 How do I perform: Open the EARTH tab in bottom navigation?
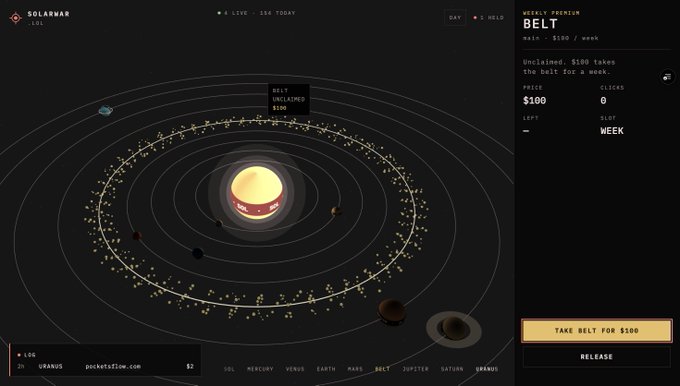point(326,369)
